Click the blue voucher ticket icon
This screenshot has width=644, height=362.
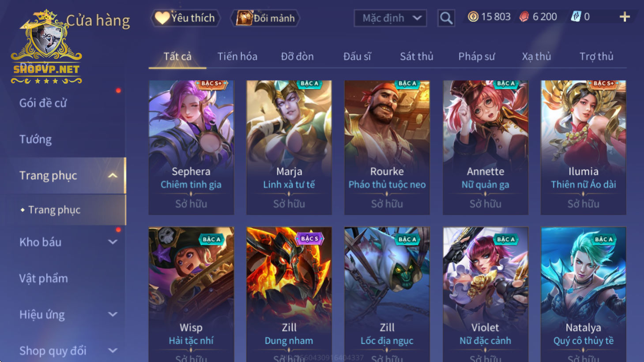click(x=576, y=17)
